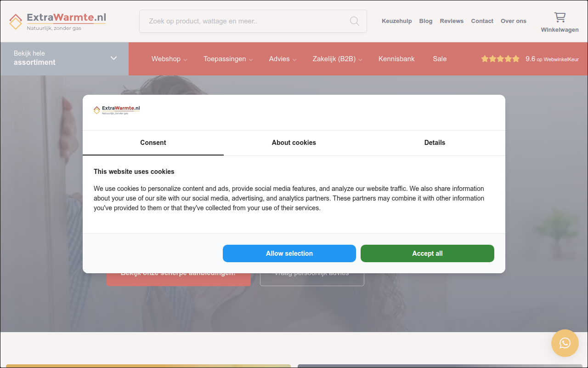This screenshot has height=368, width=588.
Task: Click the Accept all button
Action: [x=427, y=253]
